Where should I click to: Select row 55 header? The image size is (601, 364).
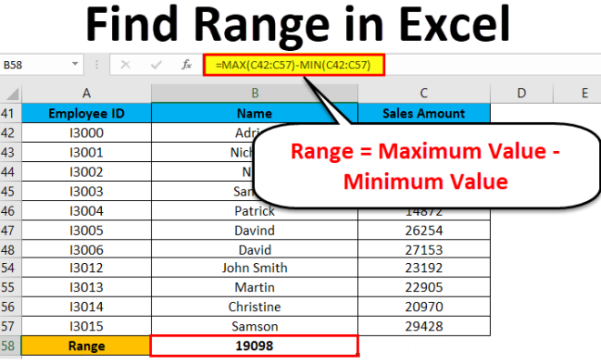[10, 287]
